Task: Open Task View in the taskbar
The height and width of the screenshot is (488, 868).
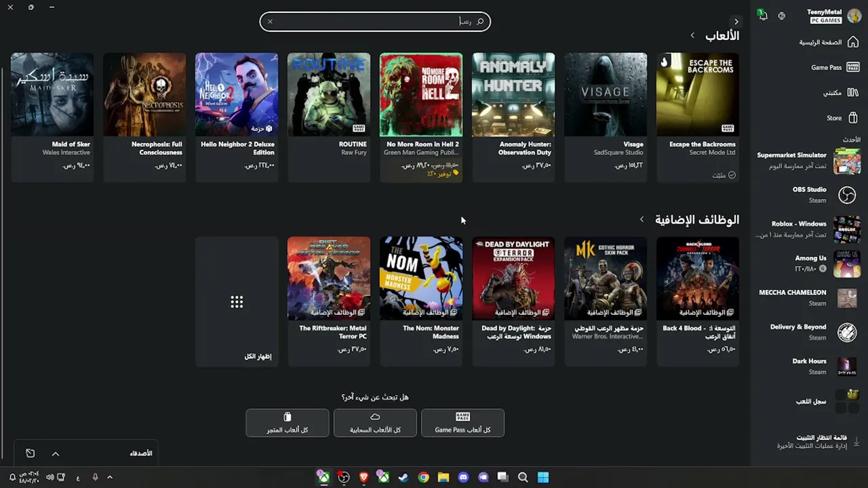Action: (x=502, y=477)
